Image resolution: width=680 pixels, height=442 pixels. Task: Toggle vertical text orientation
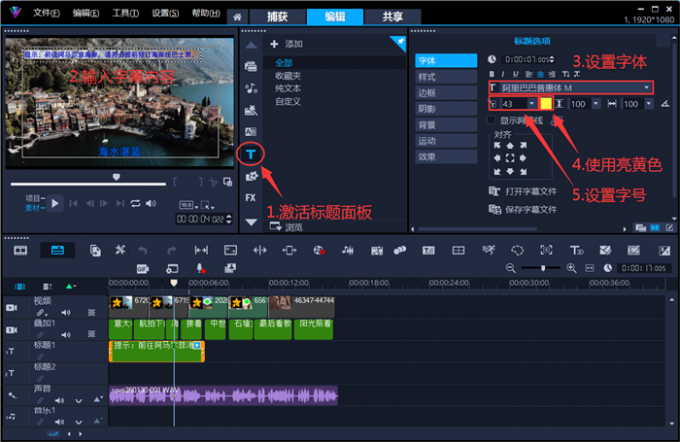tap(566, 74)
